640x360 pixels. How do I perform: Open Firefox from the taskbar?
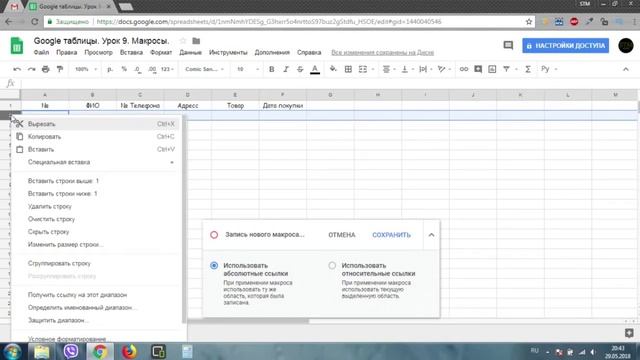coord(129,351)
